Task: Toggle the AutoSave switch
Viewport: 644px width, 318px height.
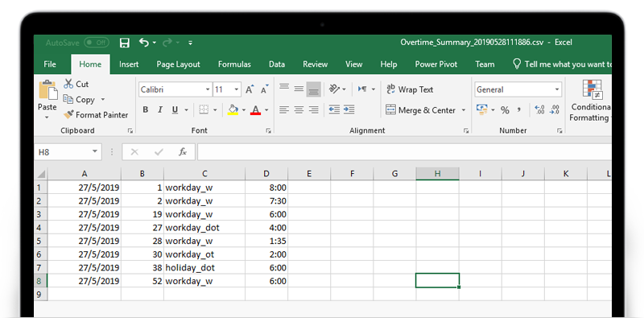Action: tap(96, 43)
